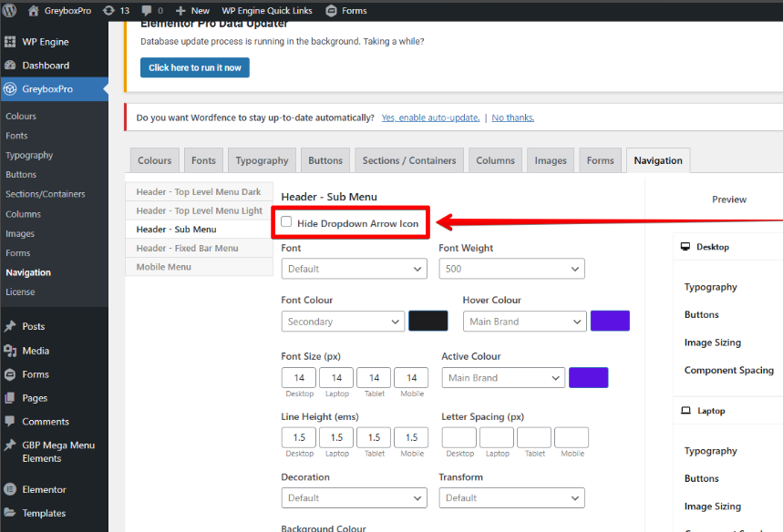Click the WordPress logo icon
Screen dimensions: 783x532
pos(9,11)
